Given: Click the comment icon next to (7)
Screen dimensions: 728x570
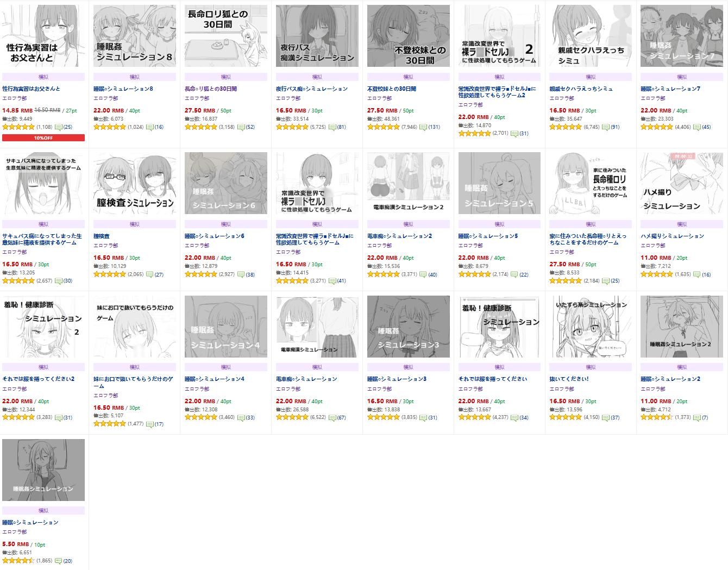Looking at the screenshot, I should click(x=698, y=418).
